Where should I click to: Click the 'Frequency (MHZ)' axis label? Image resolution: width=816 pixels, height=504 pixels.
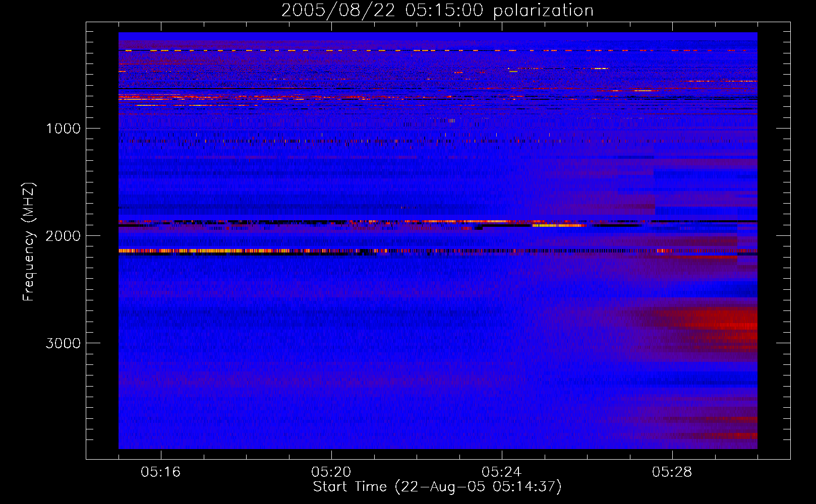coord(29,242)
